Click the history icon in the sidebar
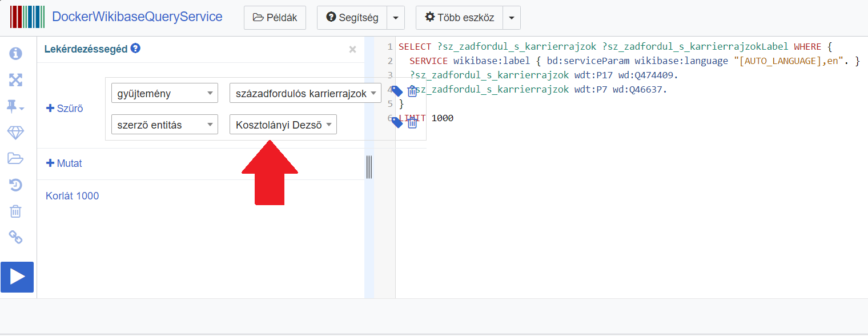Image resolution: width=868 pixels, height=336 pixels. point(15,185)
